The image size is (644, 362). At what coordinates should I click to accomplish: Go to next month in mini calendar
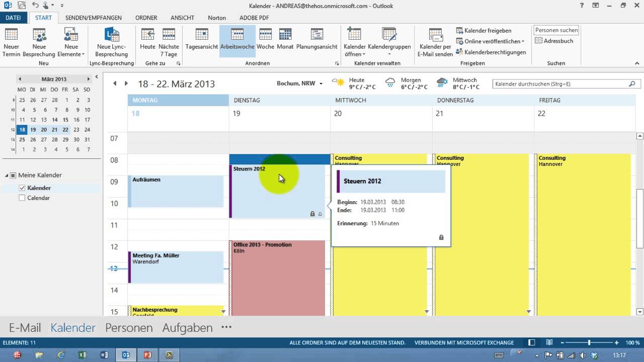pyautogui.click(x=89, y=79)
